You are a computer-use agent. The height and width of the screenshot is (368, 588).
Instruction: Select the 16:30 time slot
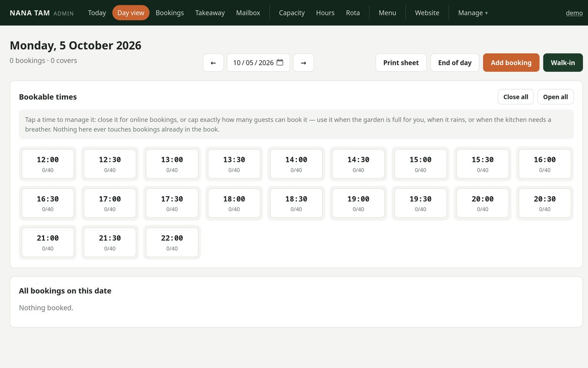click(x=48, y=203)
